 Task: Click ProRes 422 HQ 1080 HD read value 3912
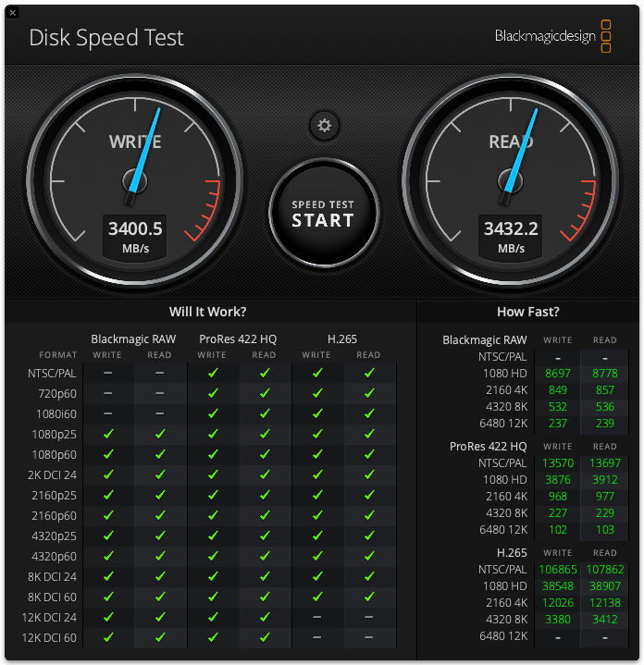click(x=604, y=480)
